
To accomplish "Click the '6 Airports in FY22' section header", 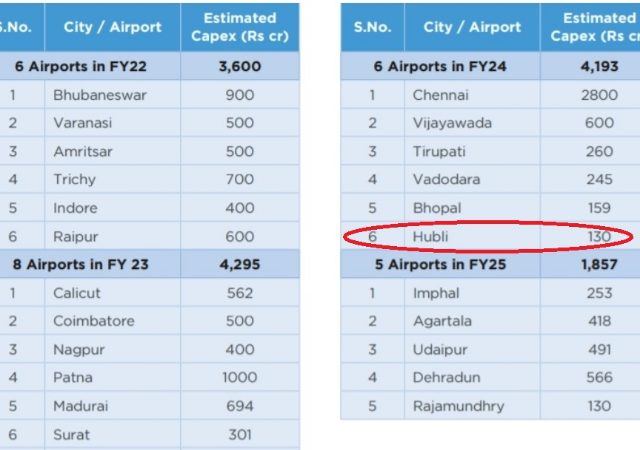I will (80, 66).
